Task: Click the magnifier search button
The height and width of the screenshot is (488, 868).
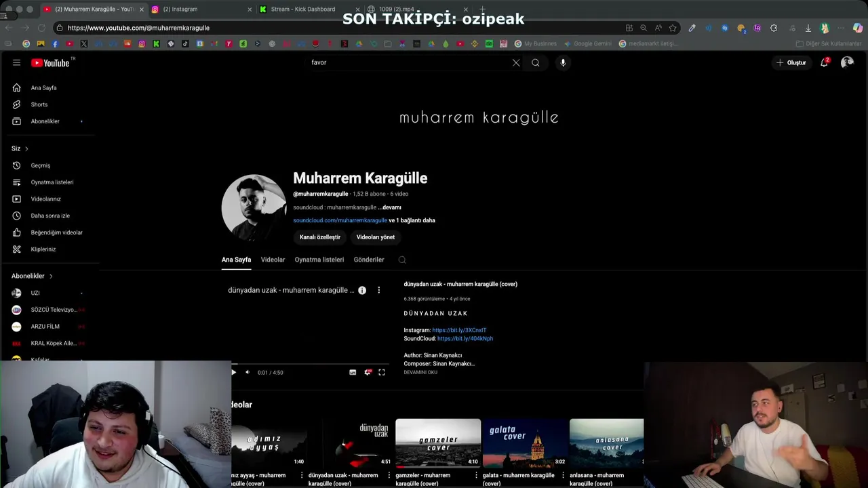Action: tap(536, 62)
